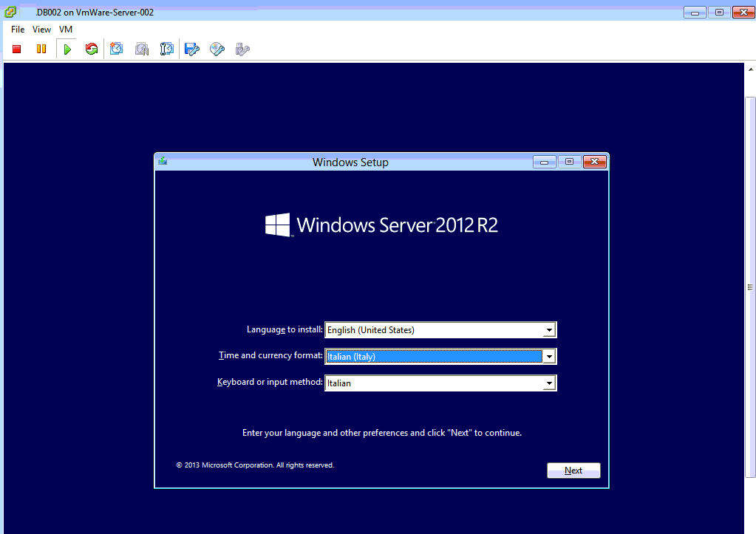Select the Italian keyboard method field
Viewport: 756px width, 534px height.
point(440,383)
